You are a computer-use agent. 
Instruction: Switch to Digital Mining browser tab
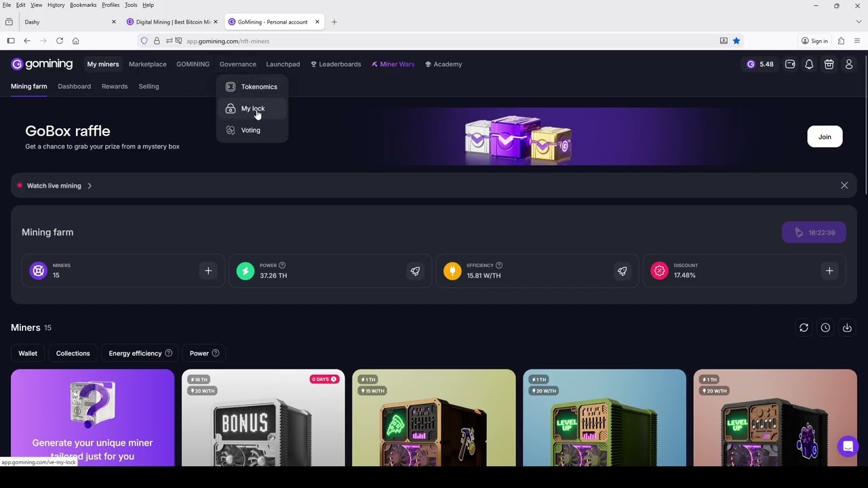pyautogui.click(x=173, y=22)
